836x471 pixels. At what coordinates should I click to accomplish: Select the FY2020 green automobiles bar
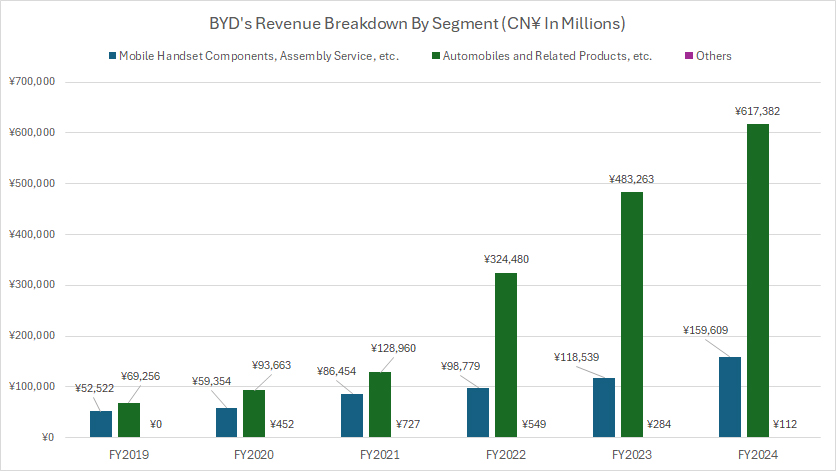(x=254, y=414)
